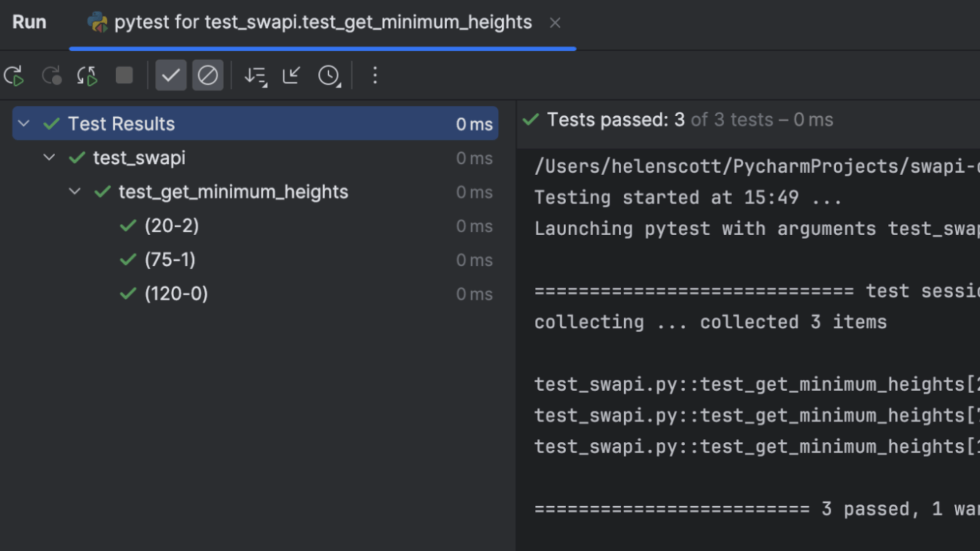Image resolution: width=980 pixels, height=551 pixels.
Task: Toggle Show Passed tests filter
Action: (x=171, y=75)
